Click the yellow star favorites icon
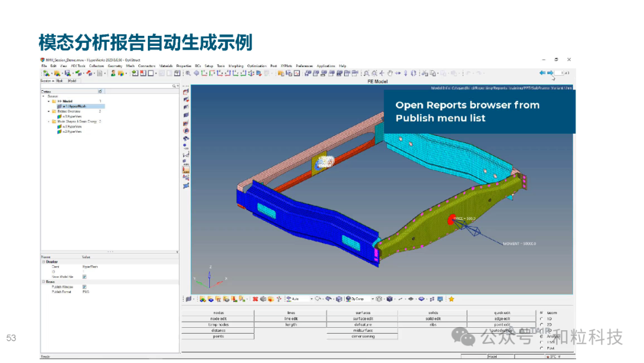 tap(451, 299)
